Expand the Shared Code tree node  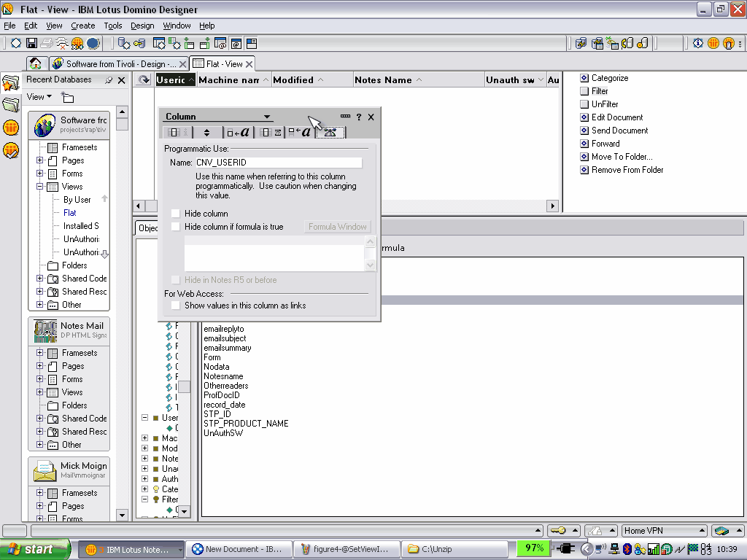(40, 278)
